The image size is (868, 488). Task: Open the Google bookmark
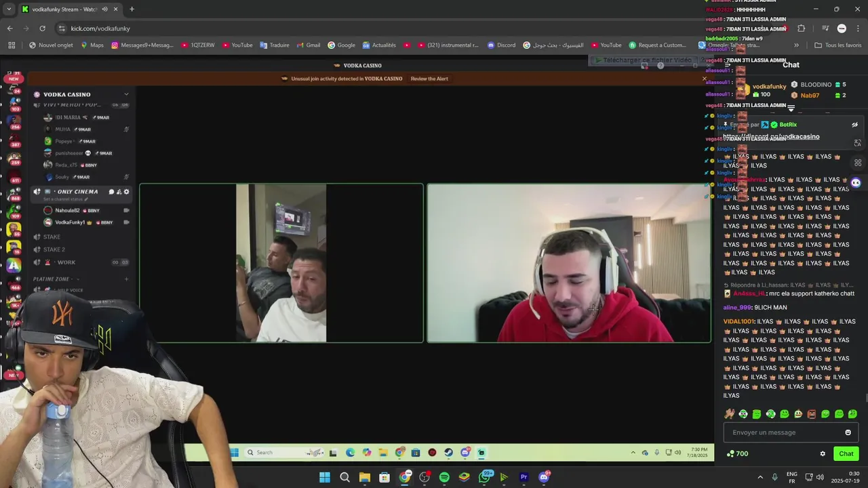(x=341, y=45)
